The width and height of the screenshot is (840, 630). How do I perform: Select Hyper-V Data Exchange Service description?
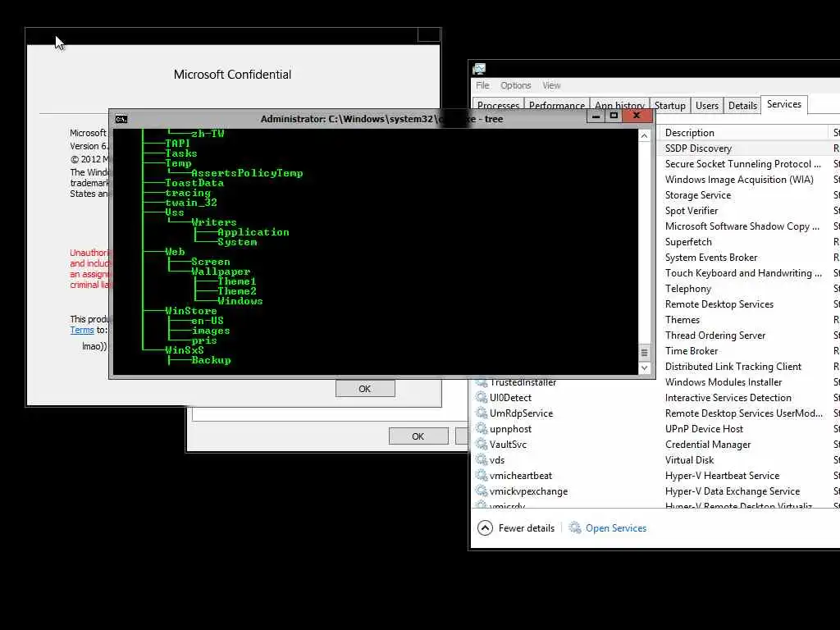[x=733, y=491]
